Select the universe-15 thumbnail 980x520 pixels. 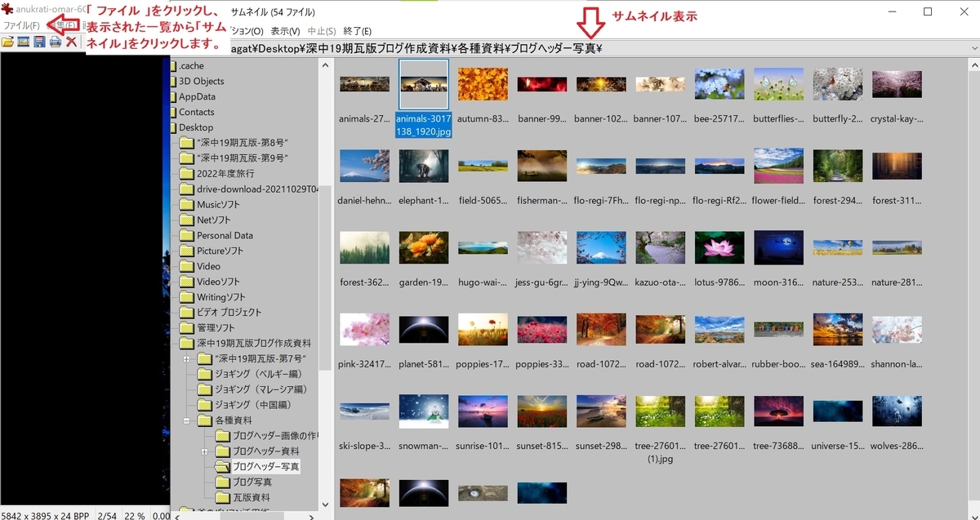point(838,411)
